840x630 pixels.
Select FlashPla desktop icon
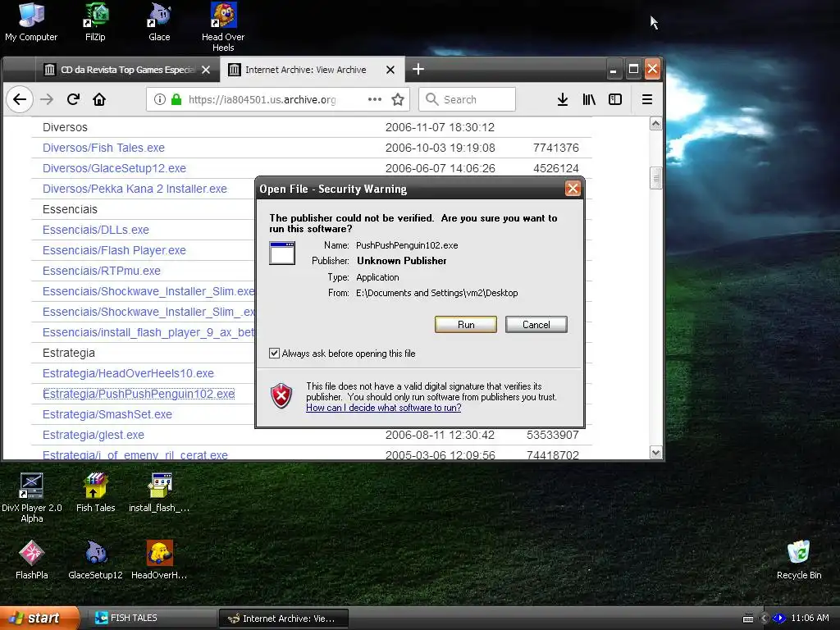coord(32,559)
